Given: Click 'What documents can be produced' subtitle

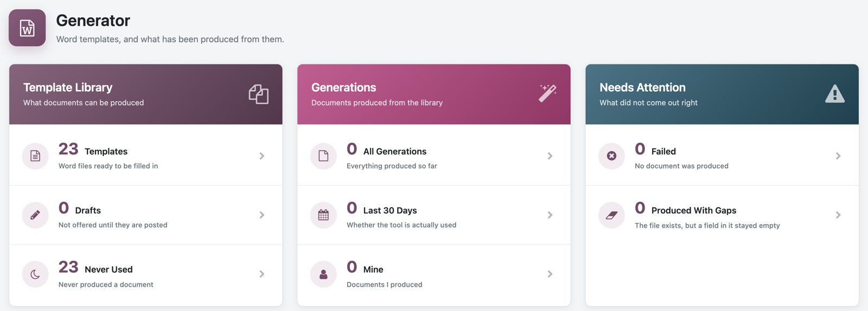Looking at the screenshot, I should click(84, 103).
